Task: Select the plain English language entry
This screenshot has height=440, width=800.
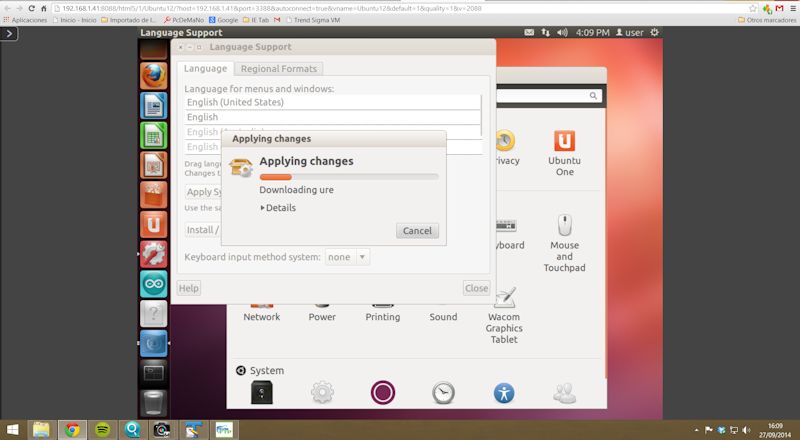Action: 333,117
